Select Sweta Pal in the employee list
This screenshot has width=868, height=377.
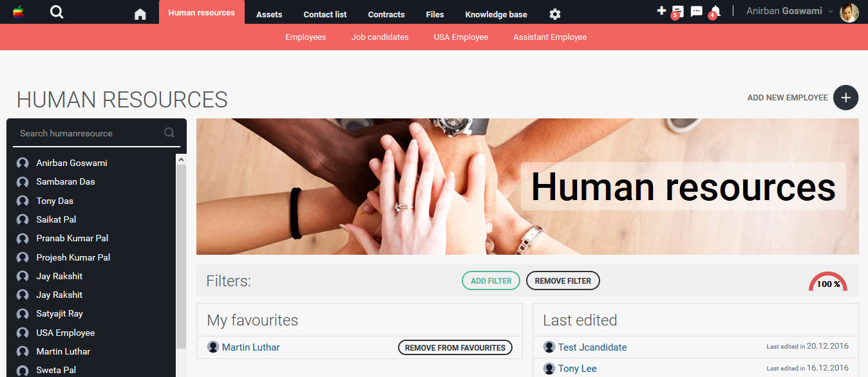tap(56, 371)
